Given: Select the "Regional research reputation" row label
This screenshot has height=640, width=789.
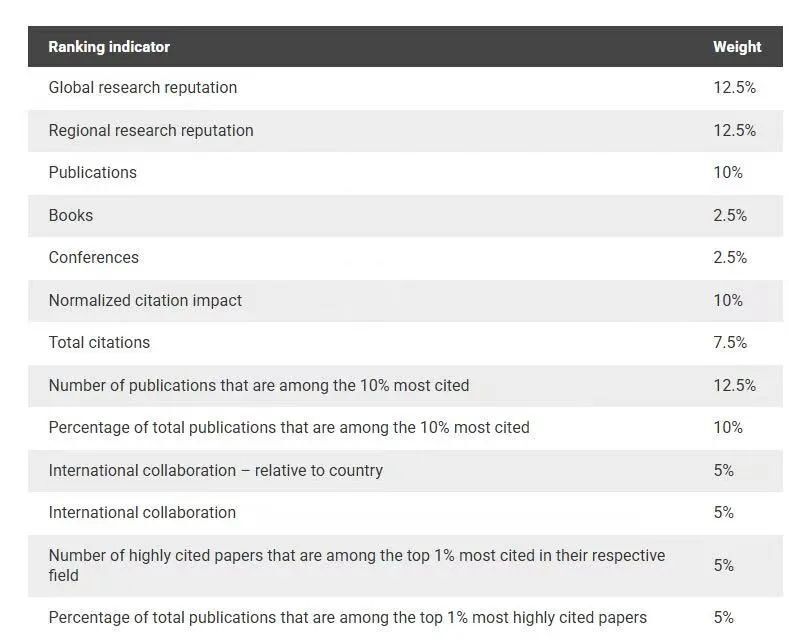Looking at the screenshot, I should (151, 131).
